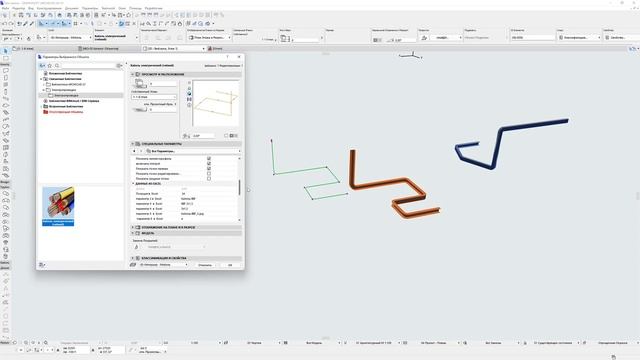The width and height of the screenshot is (640, 360).
Task: Toggle 'Показать точки привязки' checkbox
Action: click(x=209, y=168)
